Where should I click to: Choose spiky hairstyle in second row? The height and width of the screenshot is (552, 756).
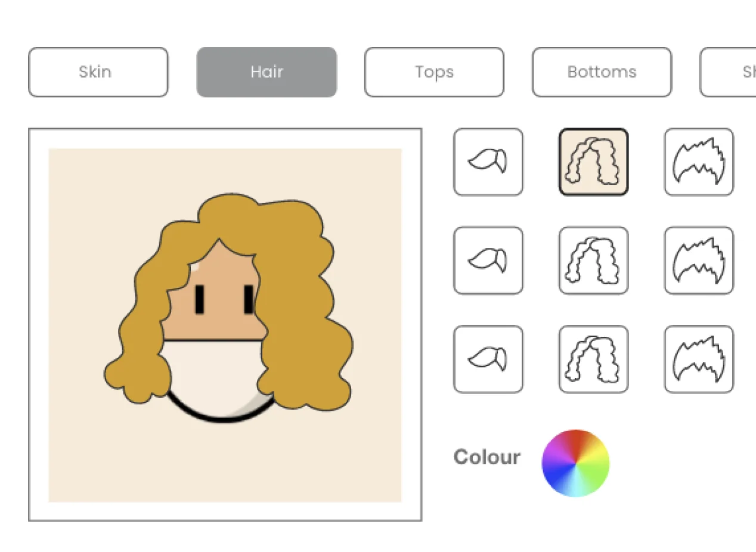pyautogui.click(x=699, y=261)
